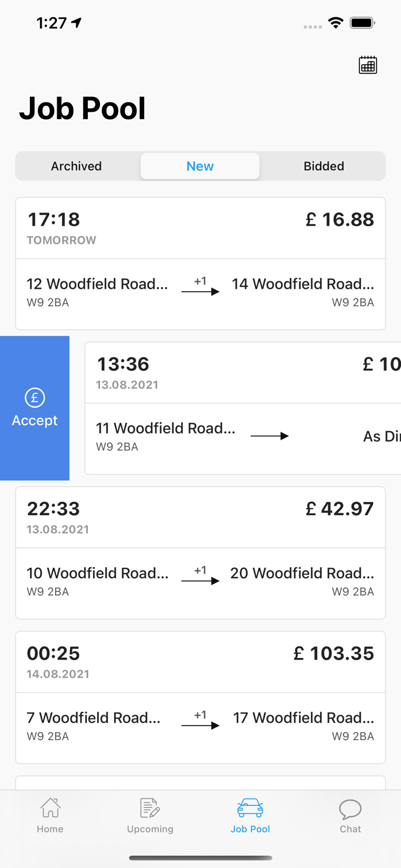Tap the battery status icon
The width and height of the screenshot is (401, 868).
(x=363, y=23)
